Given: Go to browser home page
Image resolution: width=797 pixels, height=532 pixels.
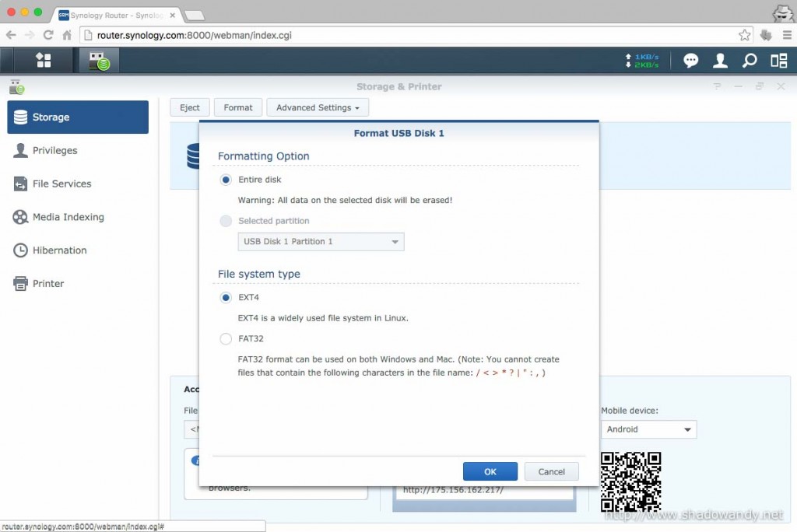Looking at the screenshot, I should click(x=67, y=35).
